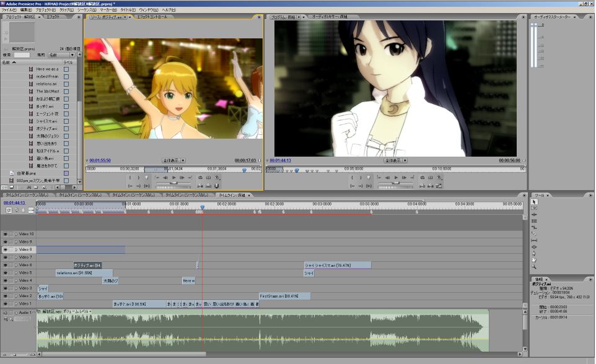Mute Audio 1 track speaker icon
The width and height of the screenshot is (596, 364).
tap(6, 313)
